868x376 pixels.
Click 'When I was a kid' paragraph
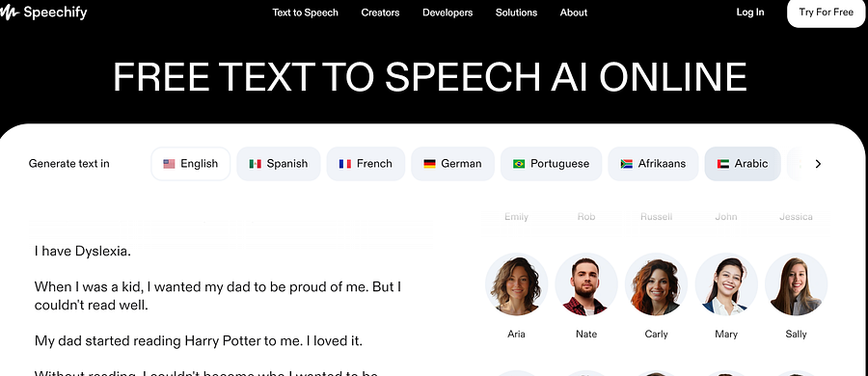point(218,296)
